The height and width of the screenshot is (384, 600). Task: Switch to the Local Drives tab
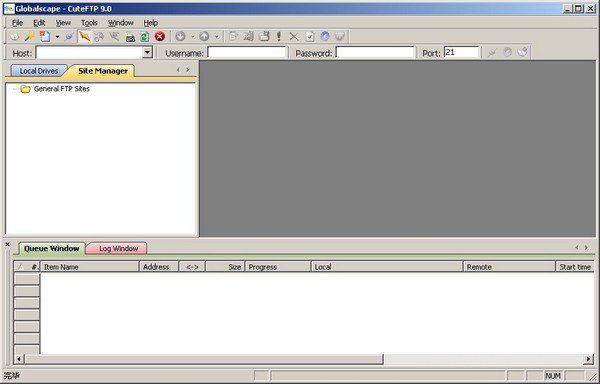(x=39, y=71)
